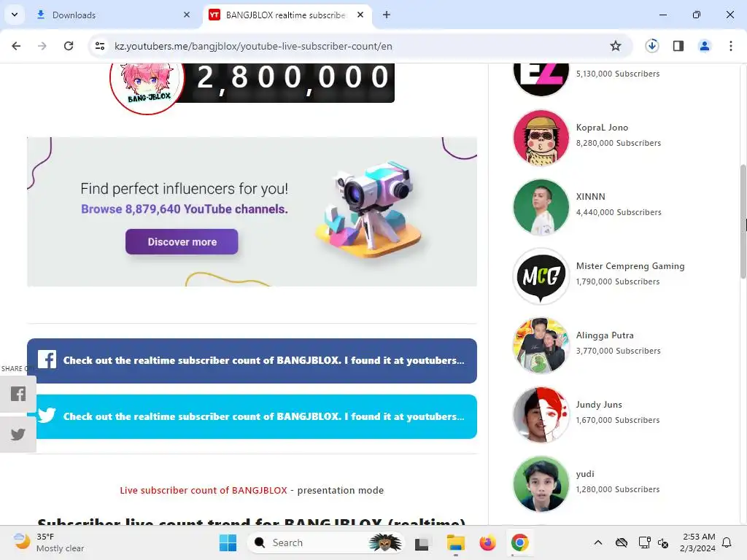The width and height of the screenshot is (747, 560).
Task: Open Live subscriber count of BANGJBLOX link
Action: tap(204, 490)
